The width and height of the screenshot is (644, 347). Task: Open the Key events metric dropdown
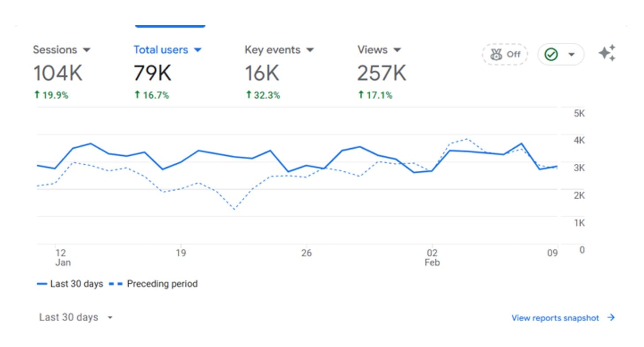pos(310,50)
